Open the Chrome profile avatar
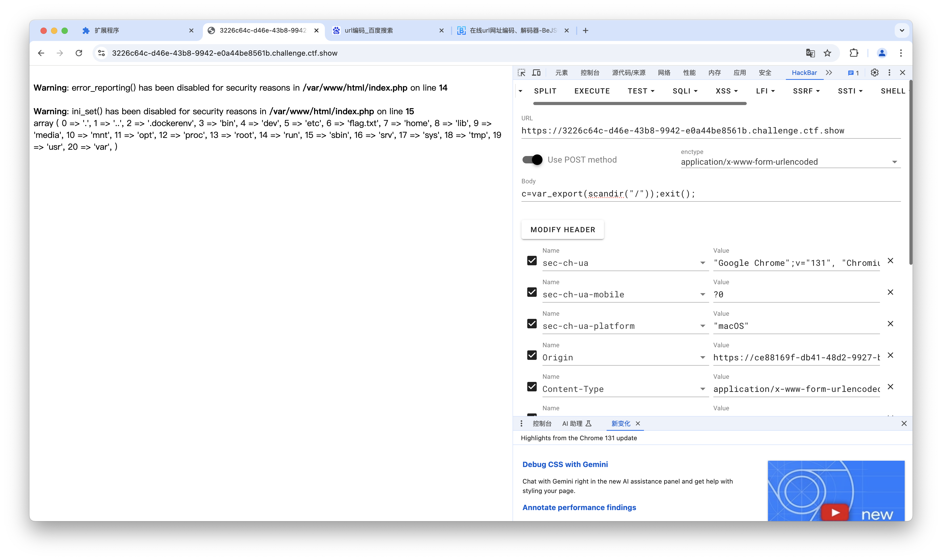 [882, 53]
